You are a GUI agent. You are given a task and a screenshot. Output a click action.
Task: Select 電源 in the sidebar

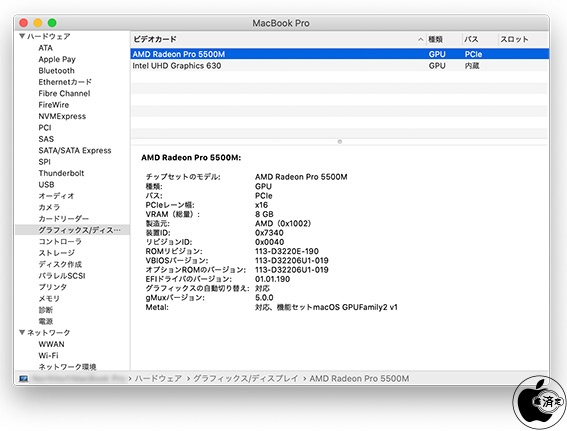[46, 321]
